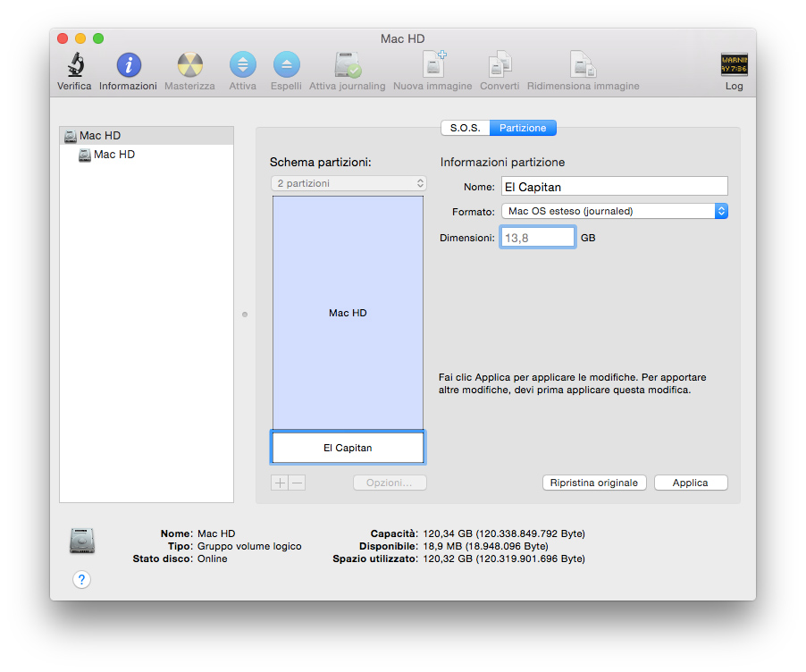
Task: Click the Nuova immagine toolbar icon
Action: (x=433, y=65)
